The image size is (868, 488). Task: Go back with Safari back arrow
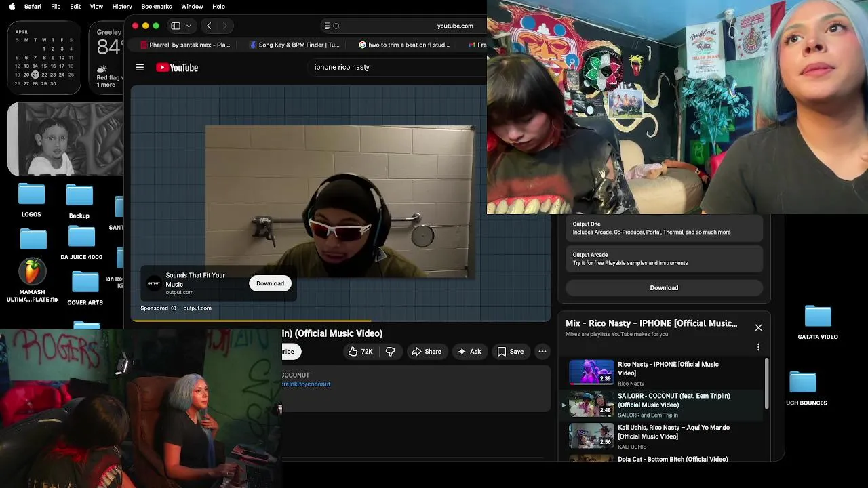(209, 26)
